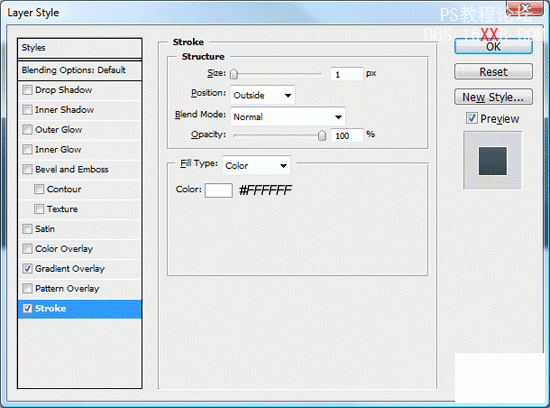The width and height of the screenshot is (550, 408).
Task: Expand the Blend Mode Normal dropdown
Action: 288,116
